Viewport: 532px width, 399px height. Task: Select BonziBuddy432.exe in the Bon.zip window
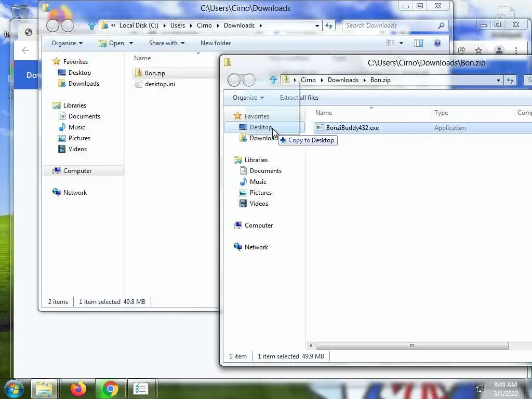352,128
